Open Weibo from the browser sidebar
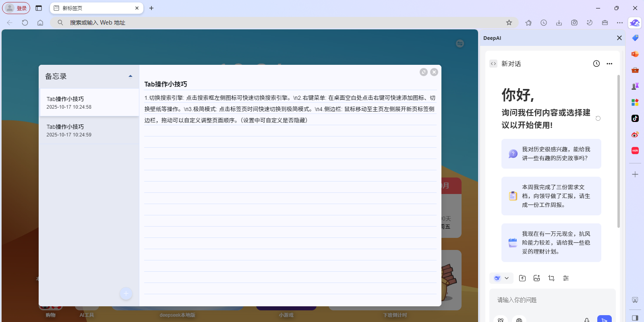644x322 pixels. (x=635, y=134)
